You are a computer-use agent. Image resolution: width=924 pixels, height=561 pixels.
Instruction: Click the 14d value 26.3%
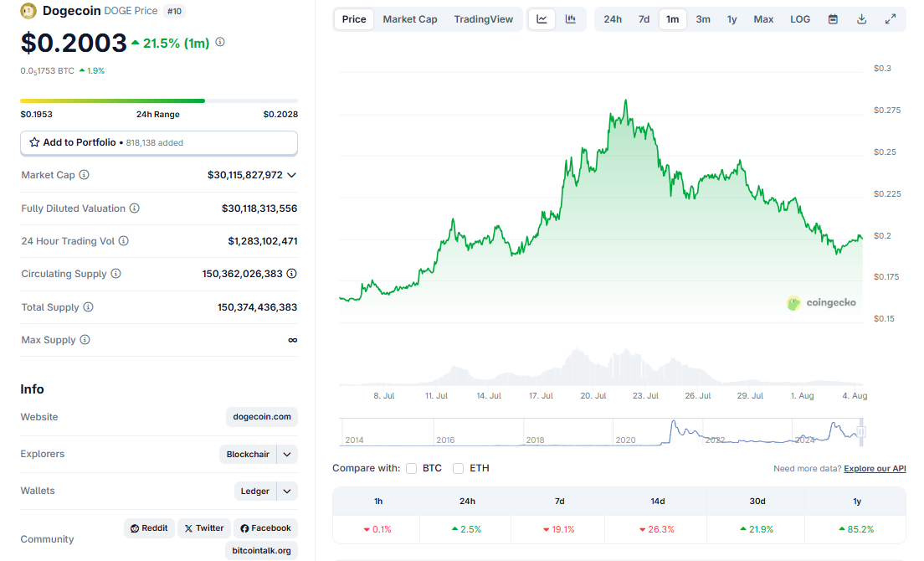tap(656, 529)
